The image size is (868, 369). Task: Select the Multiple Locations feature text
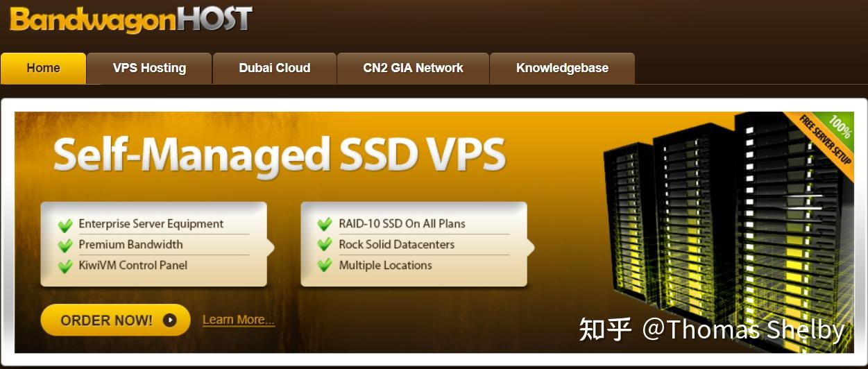(385, 266)
